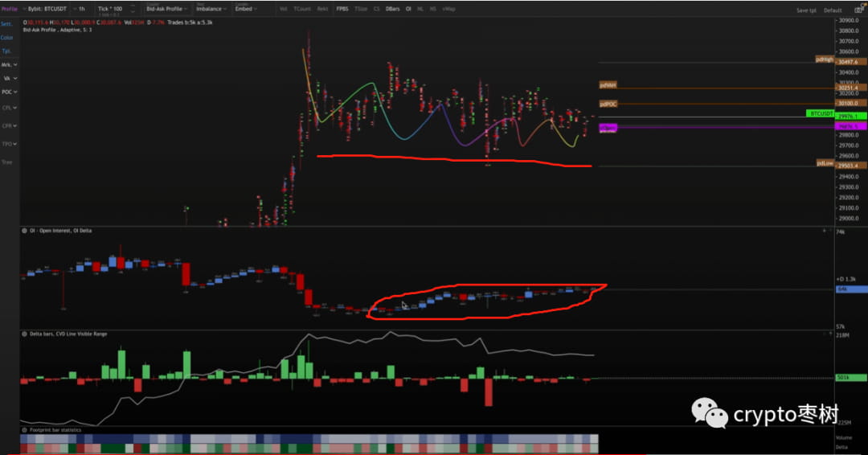
Task: Toggle the NS indicator
Action: 433,9
